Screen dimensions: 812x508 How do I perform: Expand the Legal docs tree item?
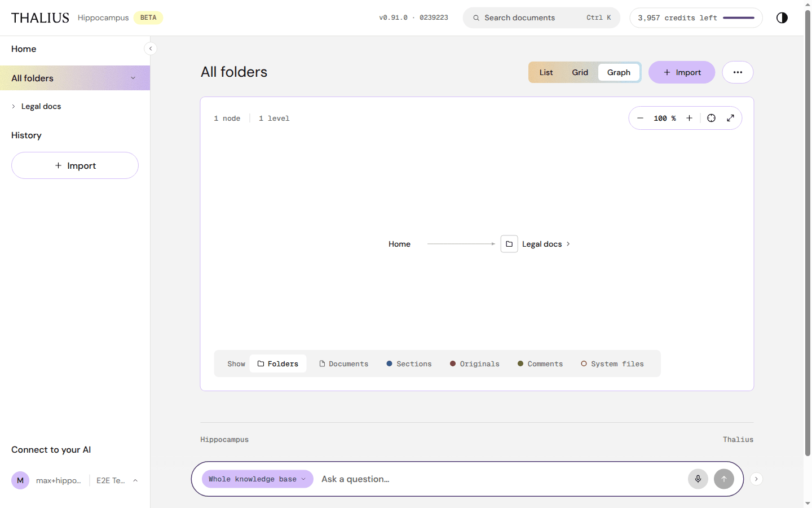tap(14, 106)
